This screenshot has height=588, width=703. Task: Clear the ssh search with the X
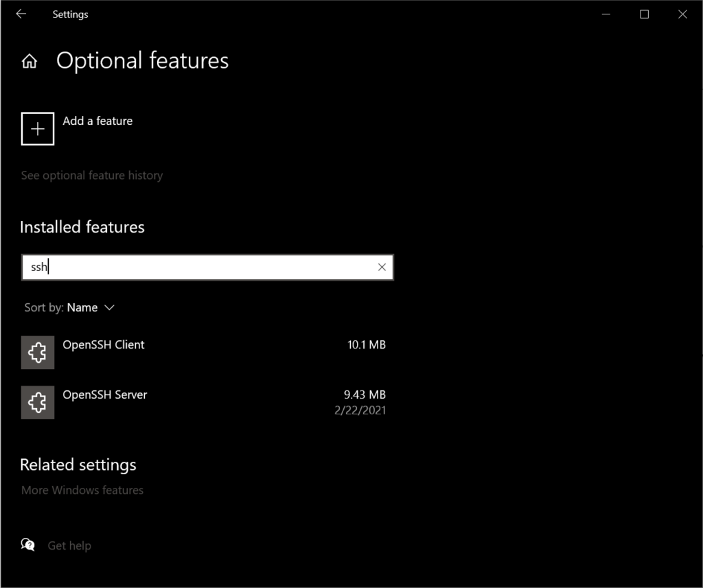(382, 267)
